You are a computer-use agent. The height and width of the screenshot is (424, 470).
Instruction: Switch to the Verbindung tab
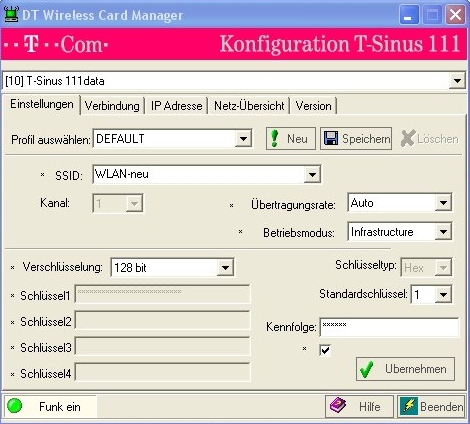point(112,106)
